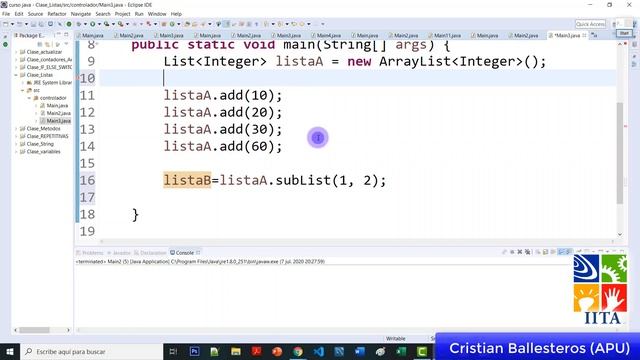
Task: Click the Windows Start button
Action: coord(10,351)
